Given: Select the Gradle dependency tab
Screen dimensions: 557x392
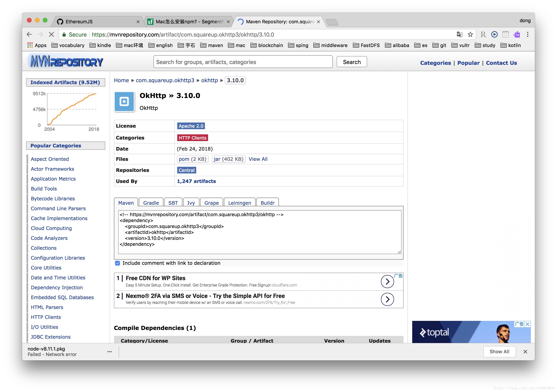Looking at the screenshot, I should tap(151, 203).
